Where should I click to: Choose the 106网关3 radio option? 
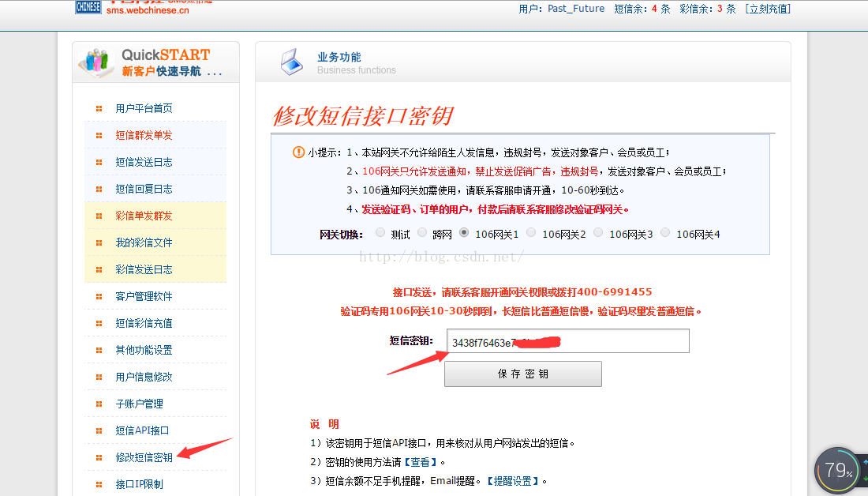(x=598, y=233)
